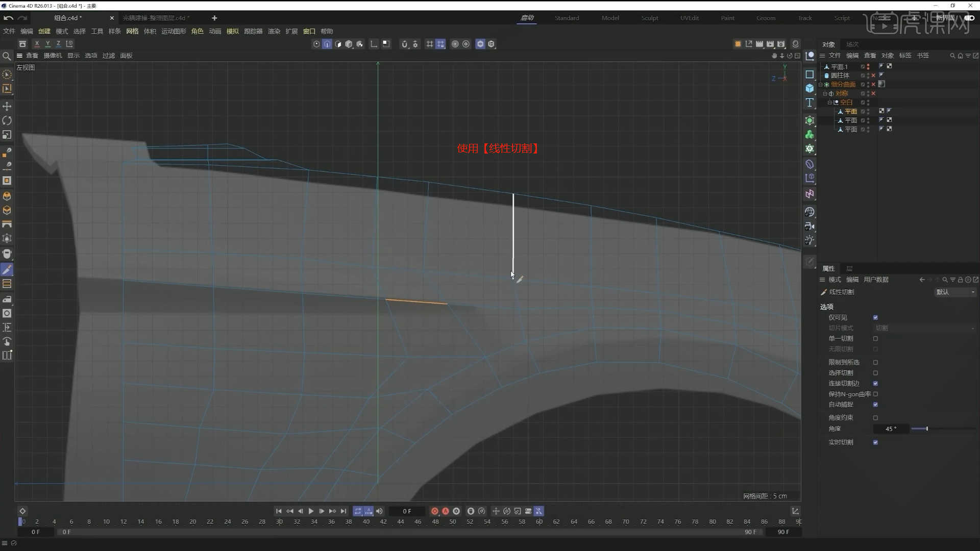Open the Object Manager hamburger menu

pyautogui.click(x=822, y=56)
